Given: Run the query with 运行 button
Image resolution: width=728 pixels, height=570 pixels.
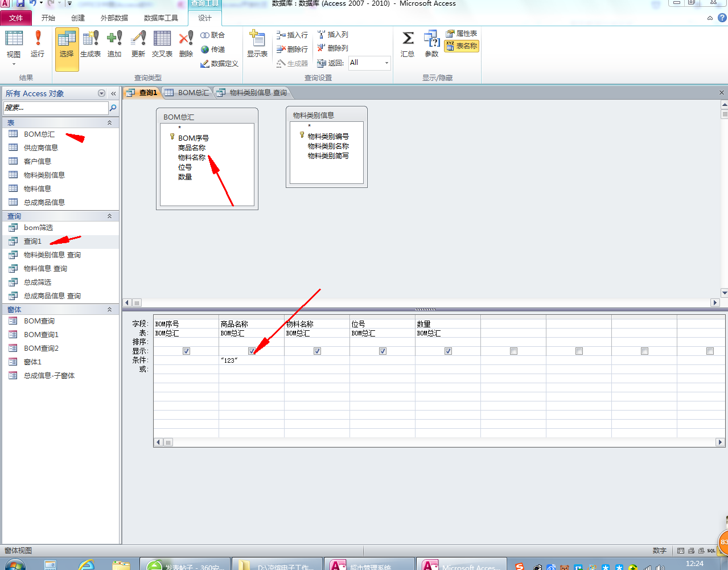Looking at the screenshot, I should (38, 44).
